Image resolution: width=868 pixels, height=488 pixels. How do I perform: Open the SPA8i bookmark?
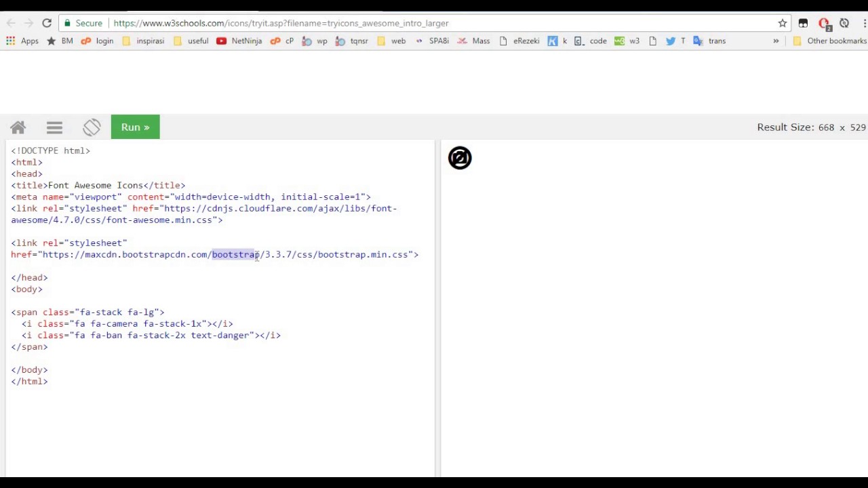pyautogui.click(x=431, y=41)
